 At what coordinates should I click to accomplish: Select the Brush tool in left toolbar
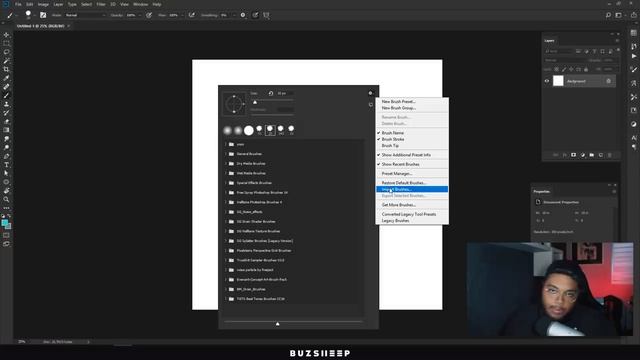(6, 96)
